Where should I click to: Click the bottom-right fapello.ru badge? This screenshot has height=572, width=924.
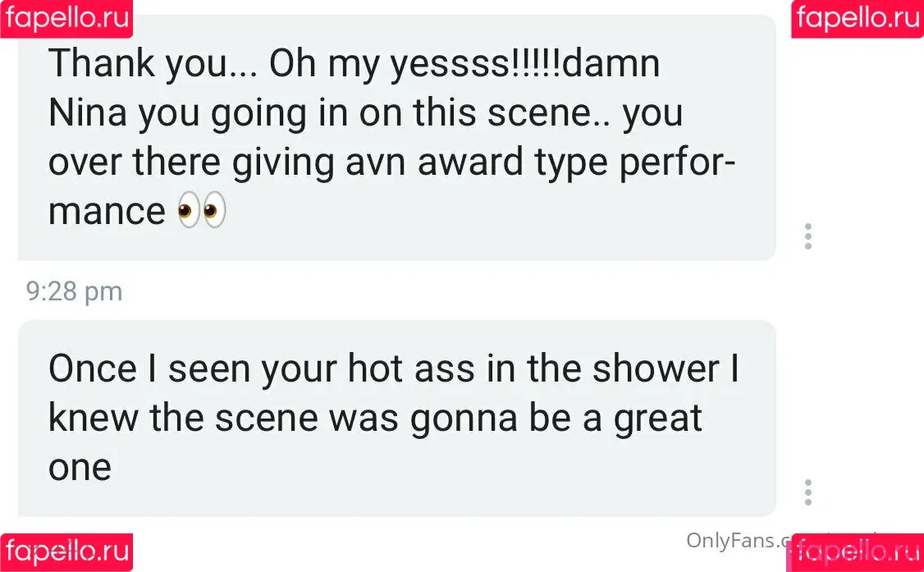[x=856, y=552]
